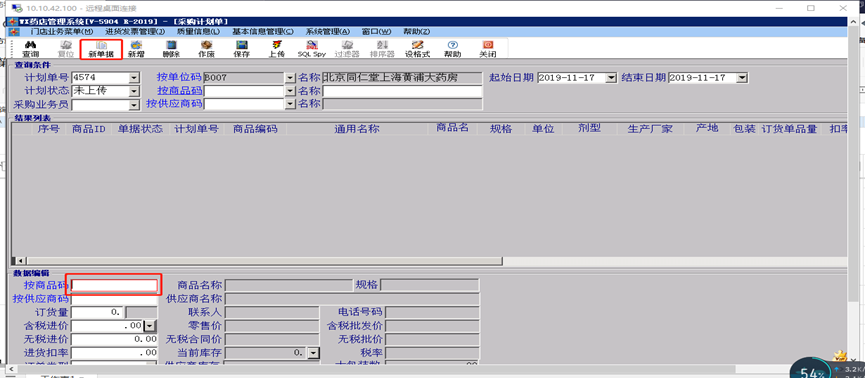Open the 窗口 menu
Screen dimensions: 865x378
(376, 31)
